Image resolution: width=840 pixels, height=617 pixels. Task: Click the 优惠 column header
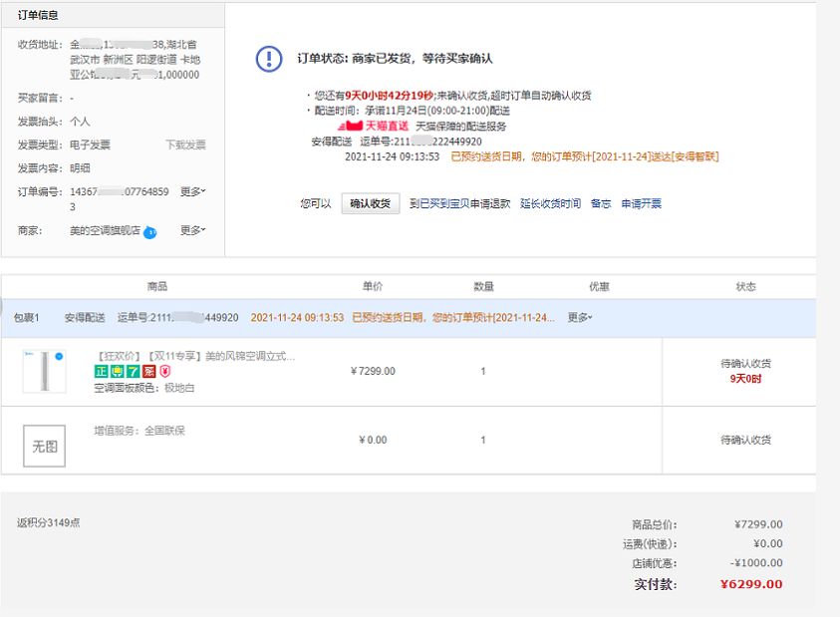coord(600,287)
